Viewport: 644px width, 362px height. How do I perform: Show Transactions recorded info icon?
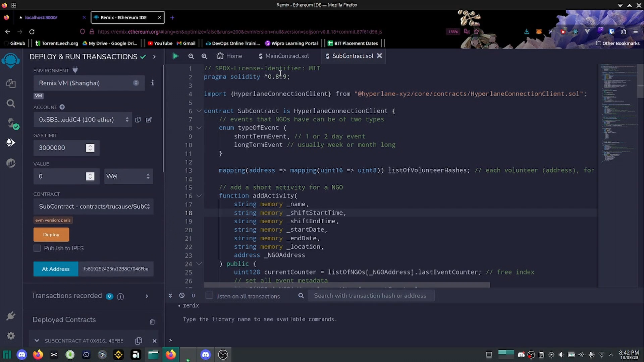pos(120,296)
